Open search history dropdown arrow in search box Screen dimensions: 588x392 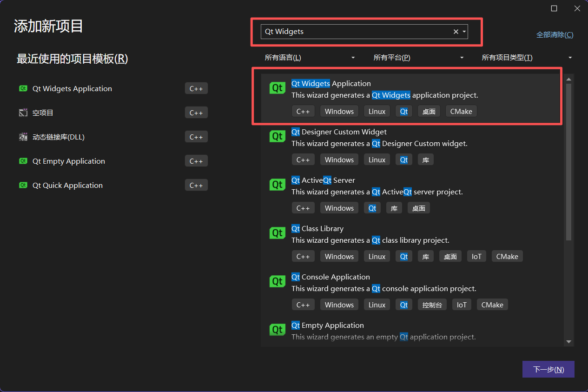pyautogui.click(x=464, y=32)
